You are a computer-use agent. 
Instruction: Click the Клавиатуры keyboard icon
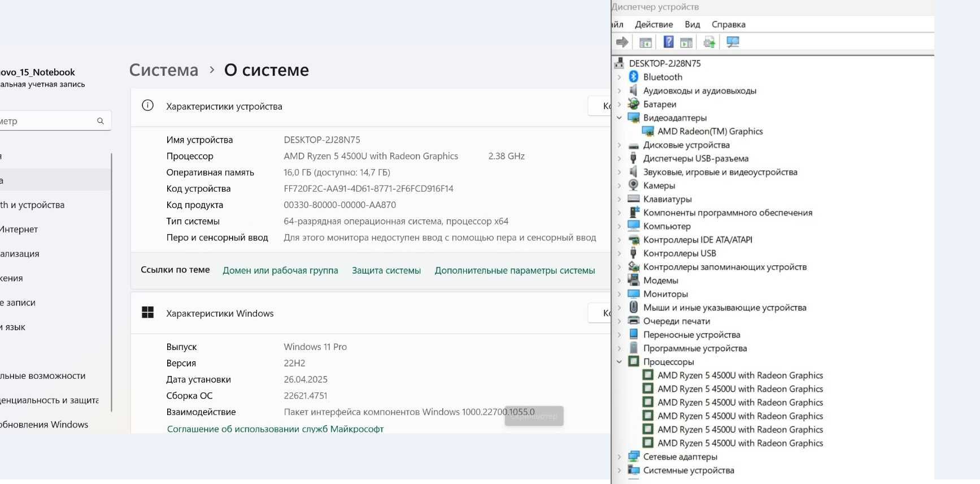point(634,199)
